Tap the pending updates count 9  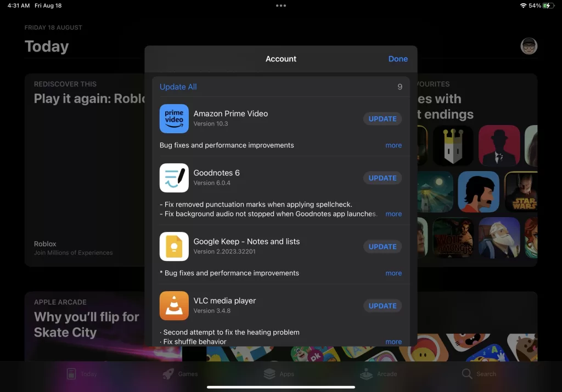pos(400,87)
